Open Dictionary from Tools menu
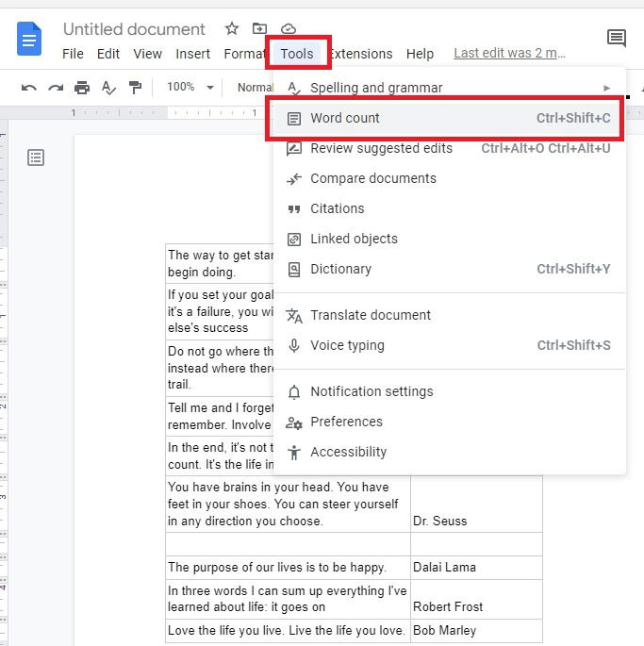The height and width of the screenshot is (646, 644). pyautogui.click(x=450, y=269)
